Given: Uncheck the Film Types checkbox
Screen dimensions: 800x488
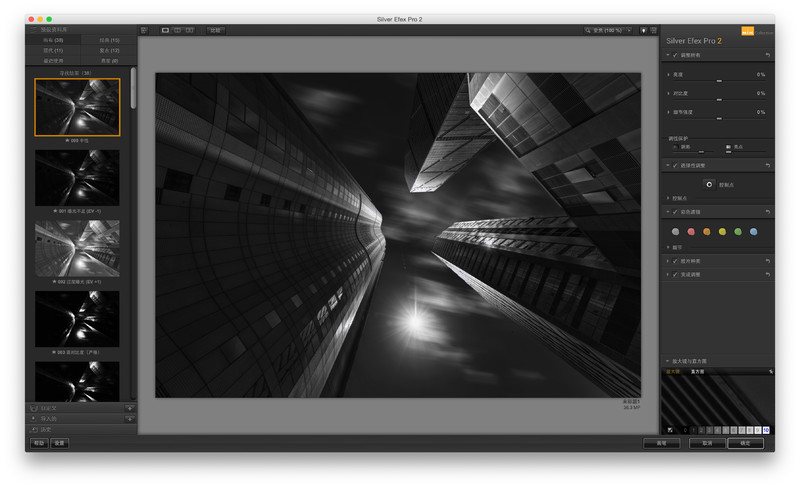Looking at the screenshot, I should tap(675, 261).
